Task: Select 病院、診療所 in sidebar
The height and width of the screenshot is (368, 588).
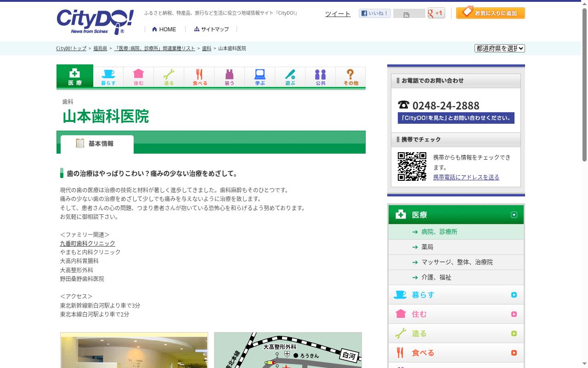Action: 456,232
